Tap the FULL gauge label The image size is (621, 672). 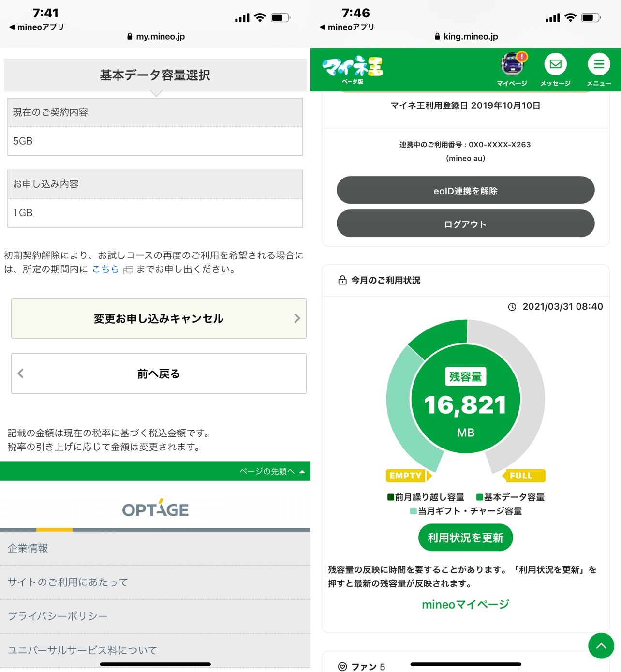click(x=524, y=476)
